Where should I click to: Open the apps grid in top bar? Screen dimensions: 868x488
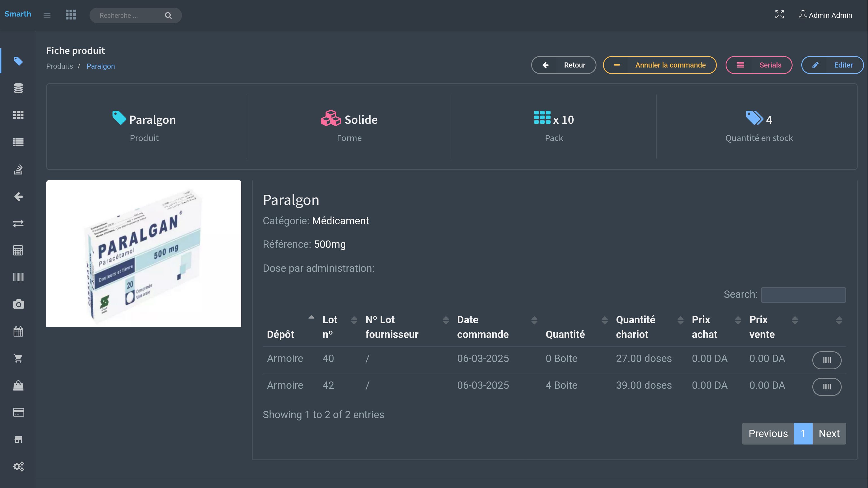click(71, 14)
